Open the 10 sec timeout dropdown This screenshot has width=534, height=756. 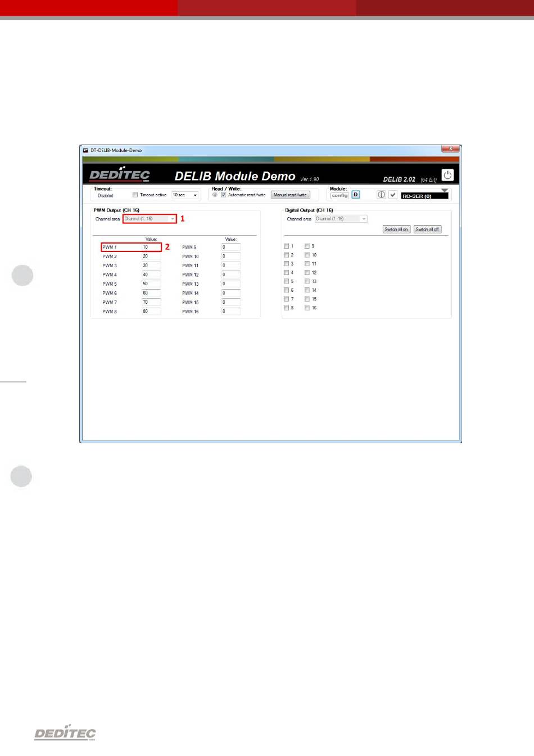[x=185, y=195]
